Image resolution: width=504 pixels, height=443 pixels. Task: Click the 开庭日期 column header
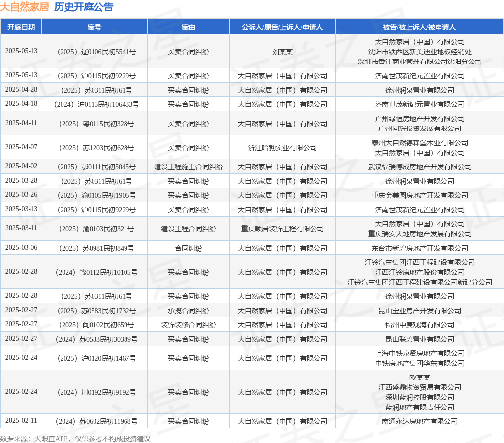21,27
